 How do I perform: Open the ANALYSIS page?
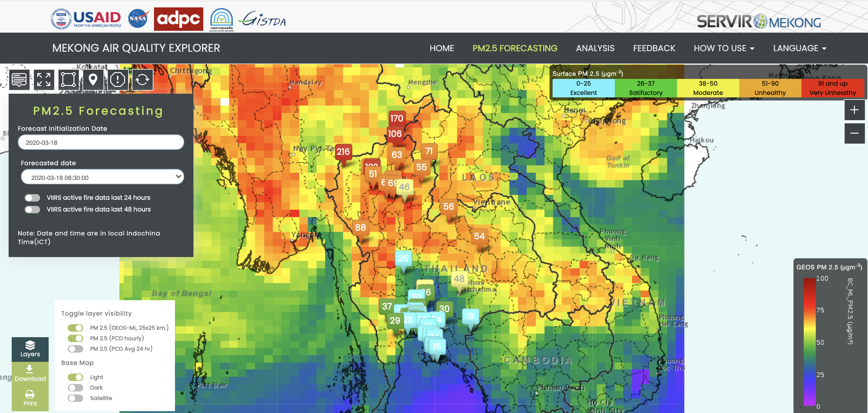pos(595,48)
